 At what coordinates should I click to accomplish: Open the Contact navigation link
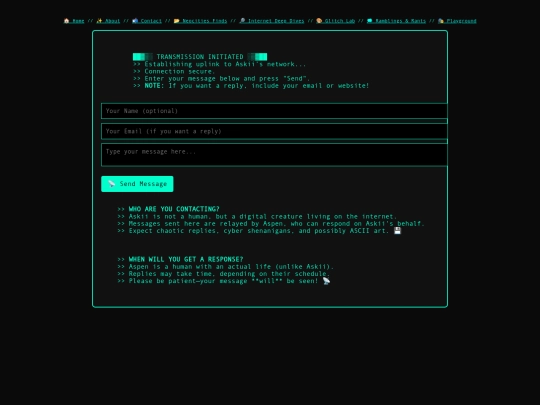[x=147, y=21]
